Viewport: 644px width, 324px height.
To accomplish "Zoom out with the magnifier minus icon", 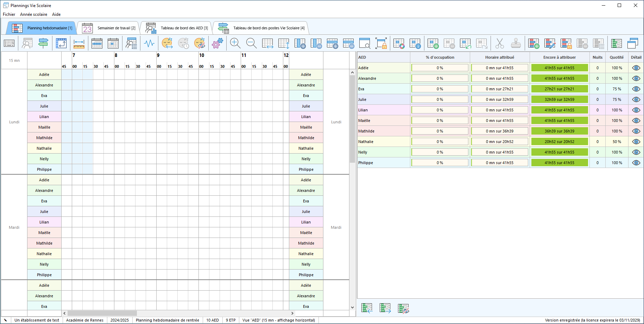I will click(251, 43).
